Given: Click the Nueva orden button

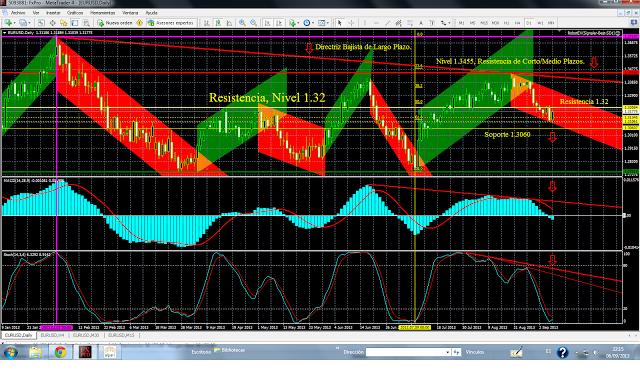Looking at the screenshot, I should [x=115, y=23].
